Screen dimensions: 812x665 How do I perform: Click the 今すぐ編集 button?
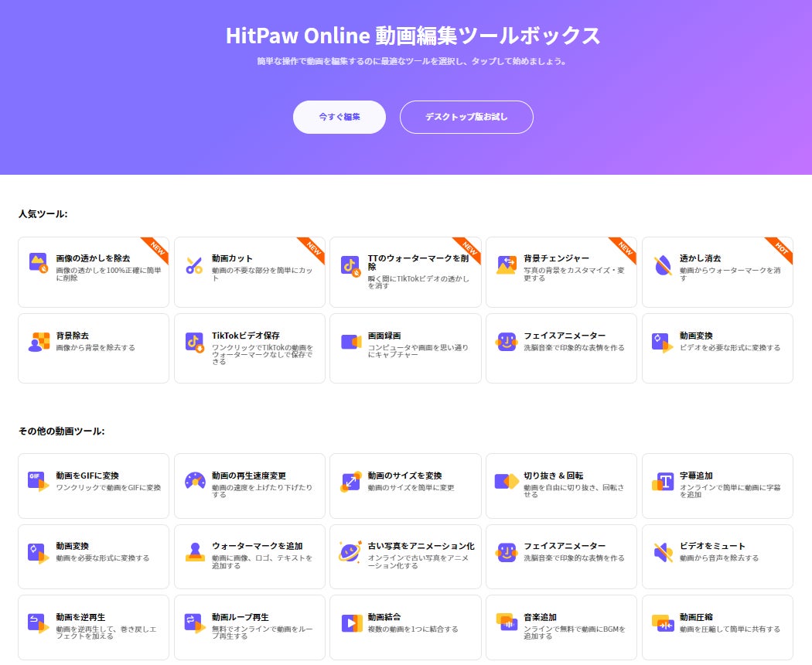pyautogui.click(x=339, y=117)
